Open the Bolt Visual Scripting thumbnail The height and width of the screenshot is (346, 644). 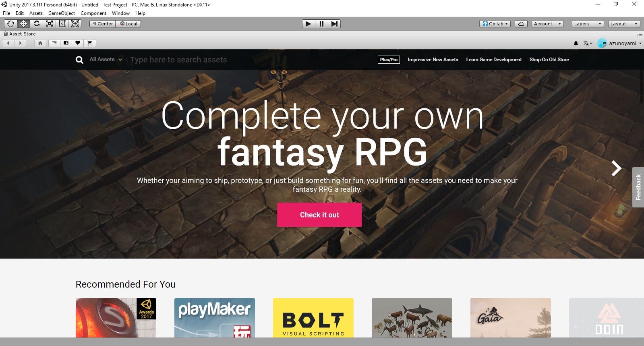[x=313, y=318]
